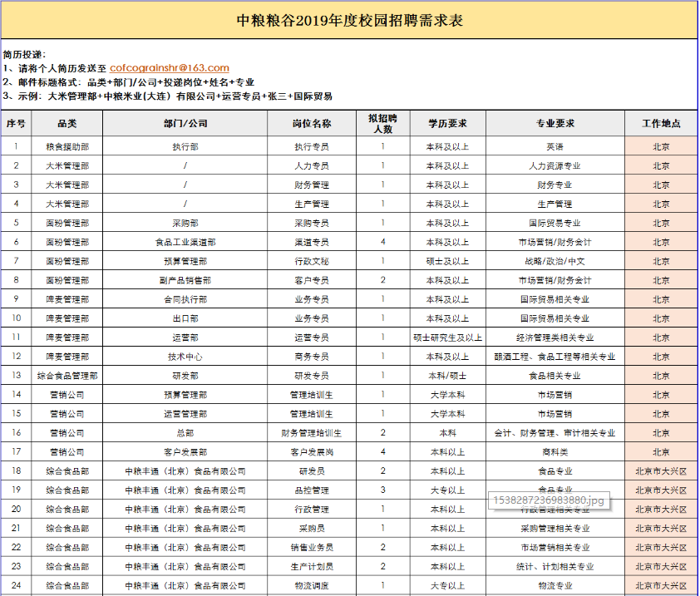Click the 战略/政治/中文 cell
Image resolution: width=700 pixels, height=596 pixels.
[555, 261]
